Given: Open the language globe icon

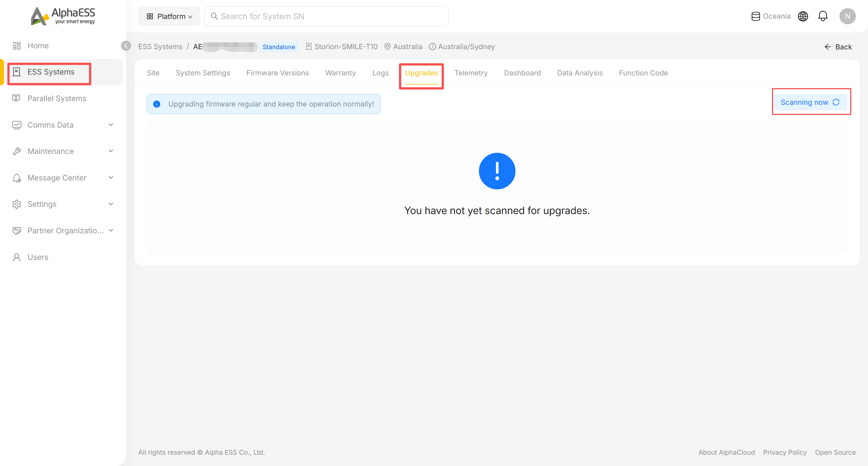Looking at the screenshot, I should click(803, 16).
